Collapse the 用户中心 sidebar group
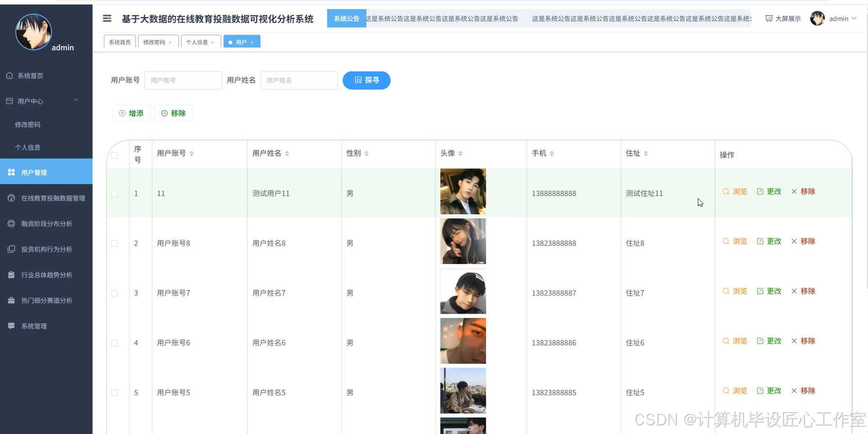 [x=46, y=101]
